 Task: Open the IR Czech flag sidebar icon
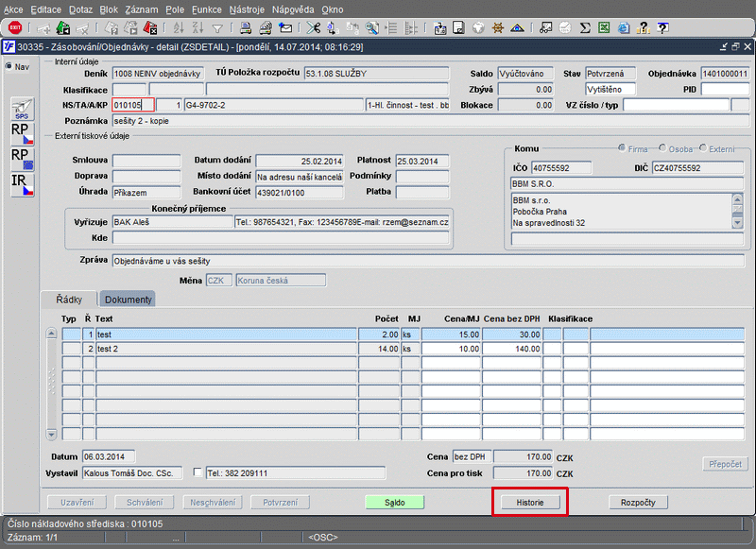(x=22, y=184)
